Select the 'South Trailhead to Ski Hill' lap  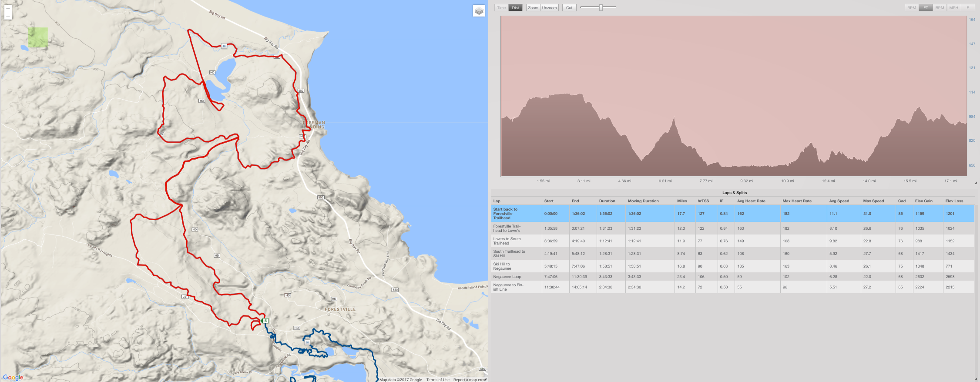733,254
